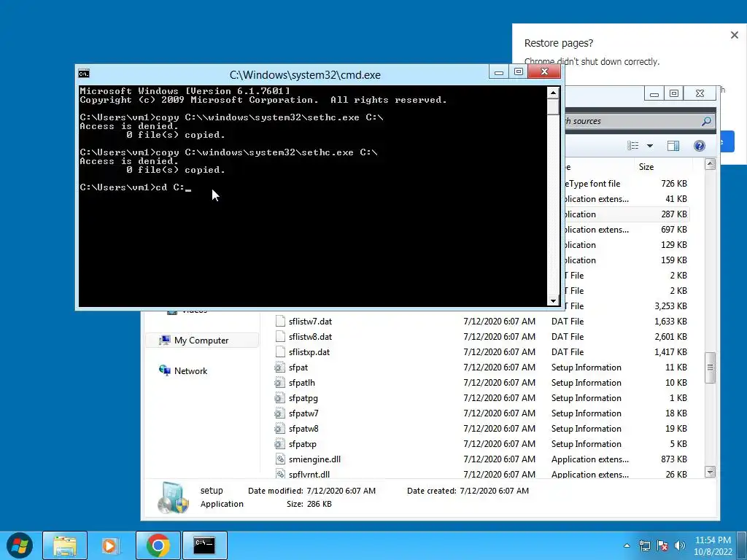This screenshot has width=747, height=560.
Task: Select the cmd.exe taskbar button
Action: click(x=205, y=545)
